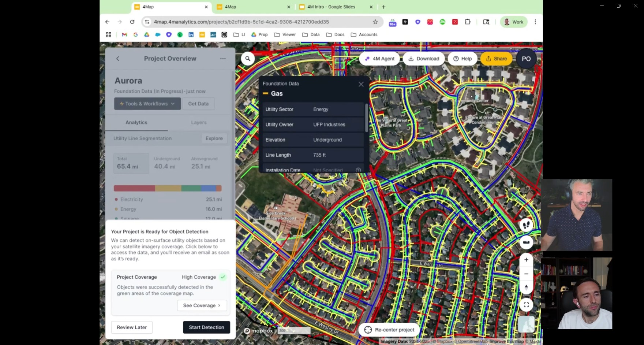Click the Review Later button
Image resolution: width=644 pixels, height=345 pixels.
click(x=132, y=327)
